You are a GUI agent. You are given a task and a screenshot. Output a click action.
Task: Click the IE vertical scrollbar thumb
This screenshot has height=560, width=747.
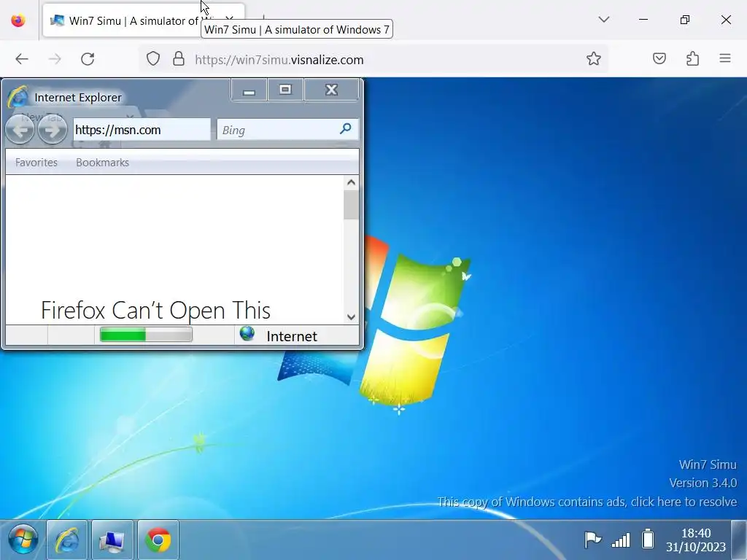click(351, 205)
